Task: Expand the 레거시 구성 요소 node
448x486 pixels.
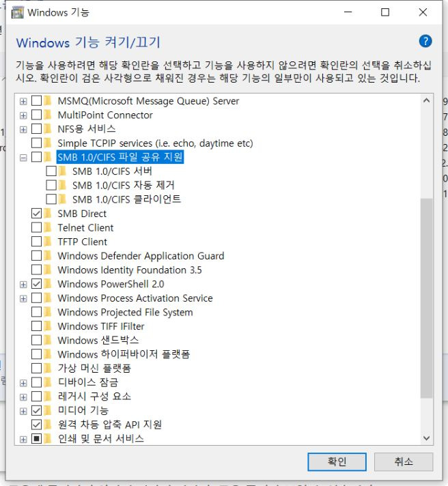Action: tap(23, 397)
